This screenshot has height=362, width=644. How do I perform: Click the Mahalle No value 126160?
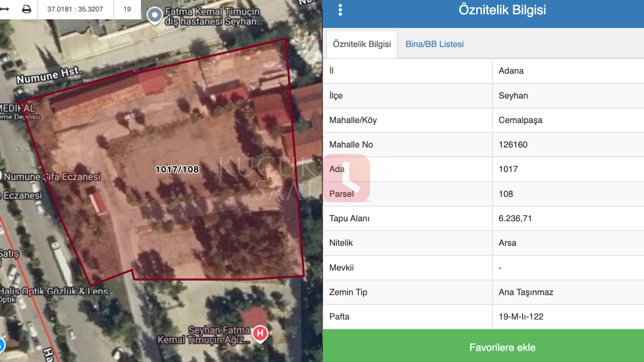513,145
